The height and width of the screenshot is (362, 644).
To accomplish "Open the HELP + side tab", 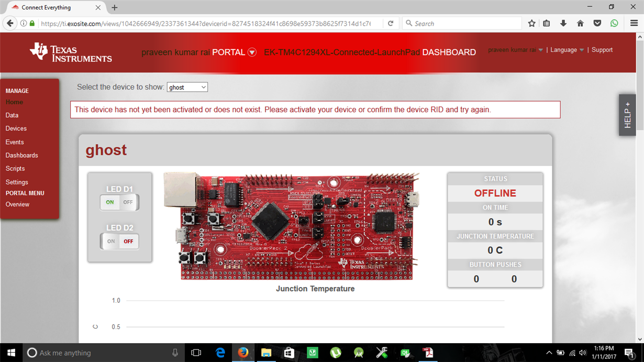I will pyautogui.click(x=627, y=115).
